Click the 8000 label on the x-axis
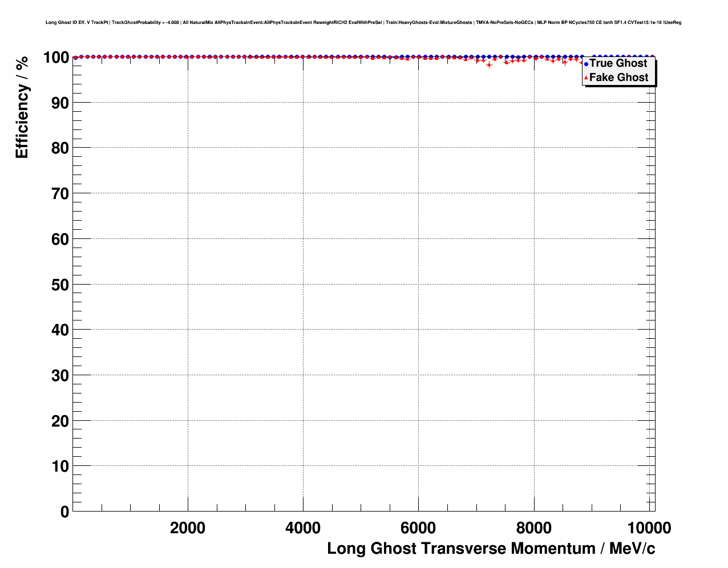Image resolution: width=728 pixels, height=568 pixels. (x=533, y=528)
